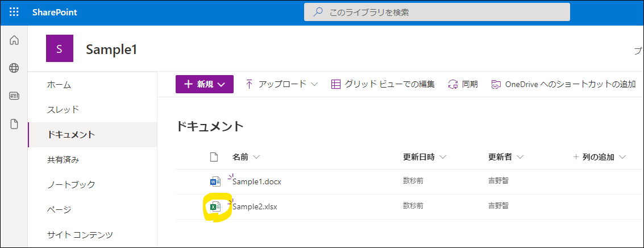This screenshot has height=248, width=644.
Task: Click 数秒前 in the Sample1.docx row
Action: tap(413, 180)
